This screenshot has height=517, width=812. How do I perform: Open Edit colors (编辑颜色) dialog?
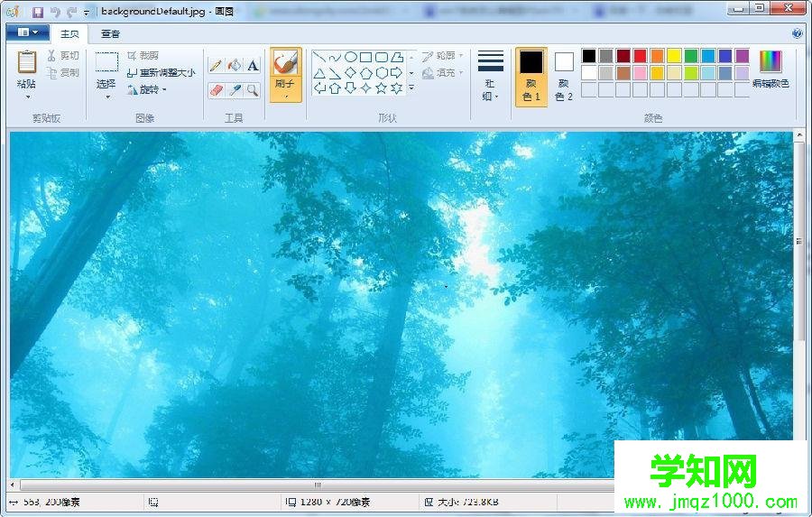click(x=770, y=70)
